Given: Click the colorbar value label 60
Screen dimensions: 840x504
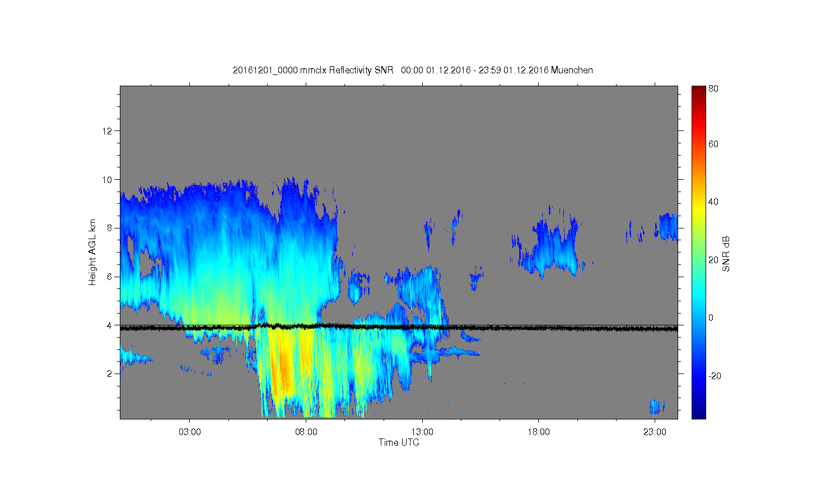Looking at the screenshot, I should tap(713, 144).
